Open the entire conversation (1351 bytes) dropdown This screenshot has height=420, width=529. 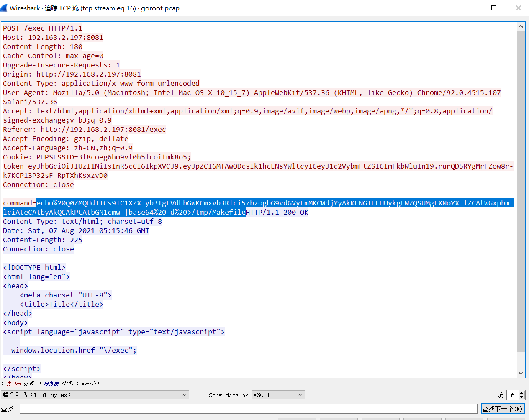[x=95, y=394]
